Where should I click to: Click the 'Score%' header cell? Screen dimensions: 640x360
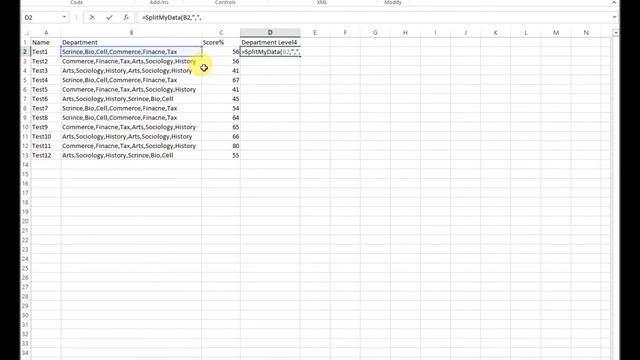[x=221, y=42]
